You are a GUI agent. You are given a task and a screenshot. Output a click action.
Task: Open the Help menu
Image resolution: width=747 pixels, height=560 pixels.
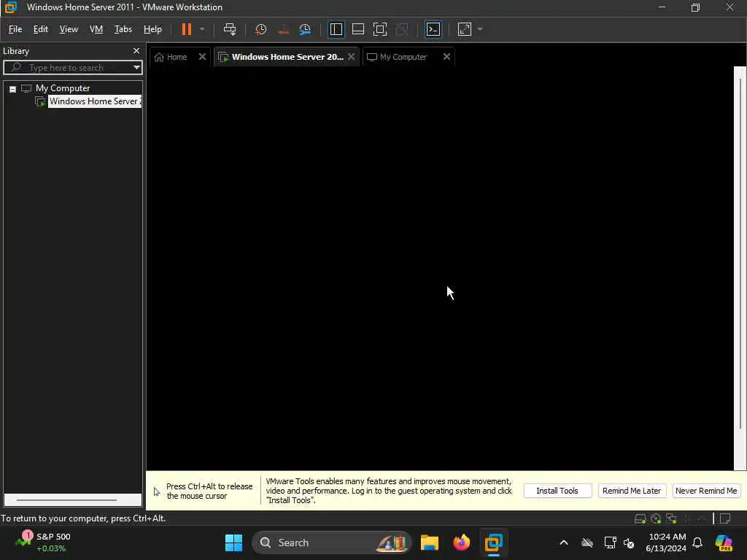tap(152, 29)
